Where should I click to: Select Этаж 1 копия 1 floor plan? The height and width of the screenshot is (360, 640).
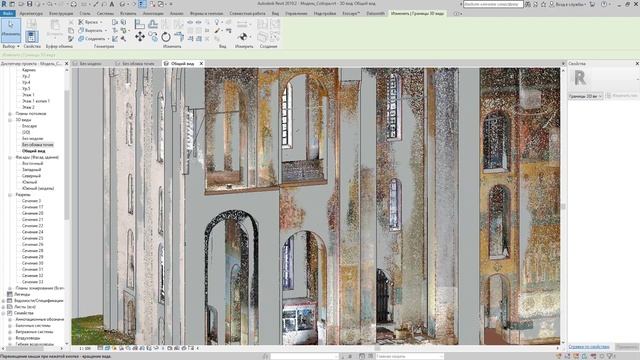(x=36, y=101)
